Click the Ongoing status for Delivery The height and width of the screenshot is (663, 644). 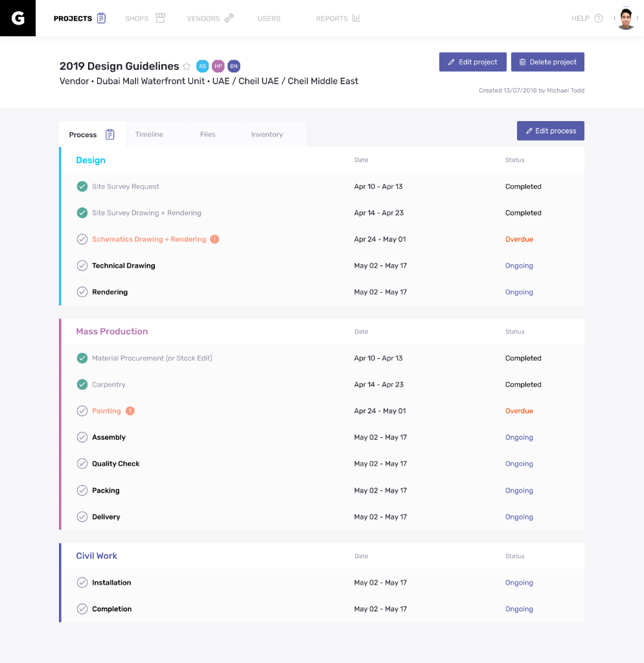(519, 517)
